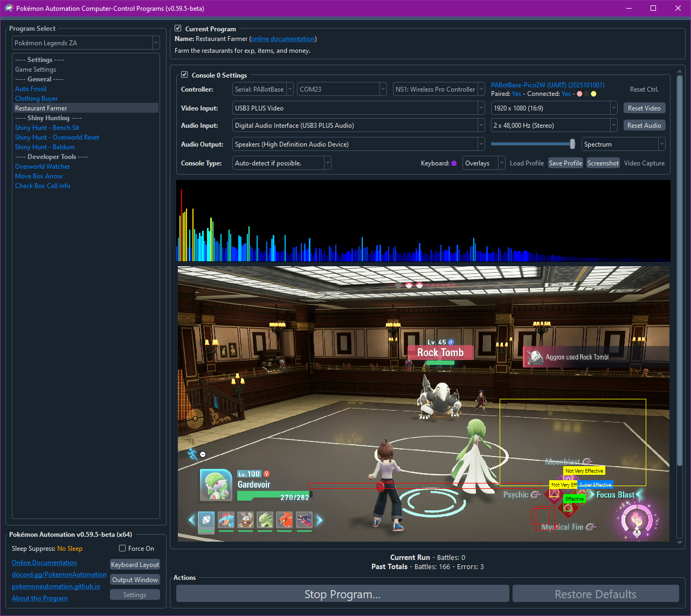691x616 pixels.
Task: Click the Screenshot button
Action: point(603,163)
